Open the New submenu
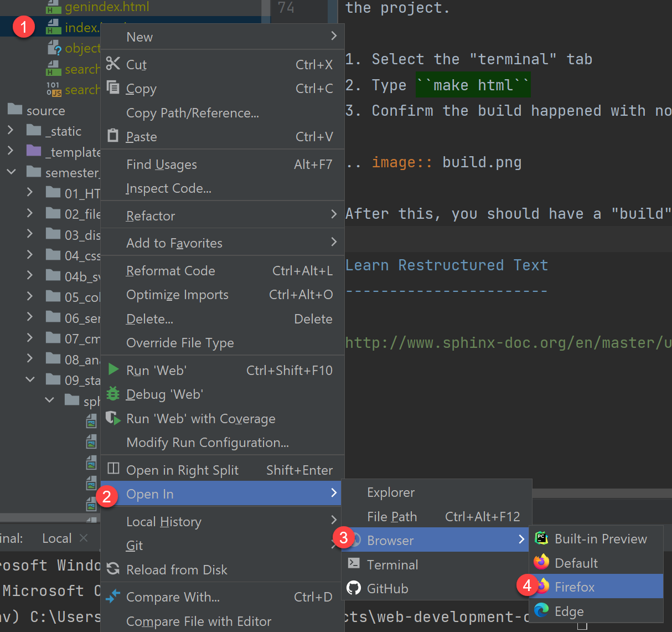Image resolution: width=672 pixels, height=632 pixels. 222,37
